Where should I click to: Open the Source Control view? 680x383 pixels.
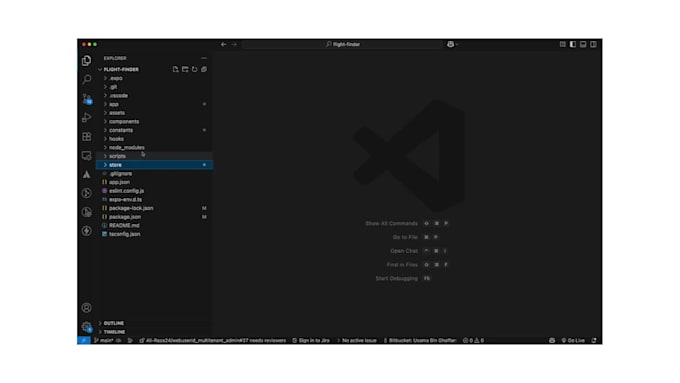click(x=87, y=98)
